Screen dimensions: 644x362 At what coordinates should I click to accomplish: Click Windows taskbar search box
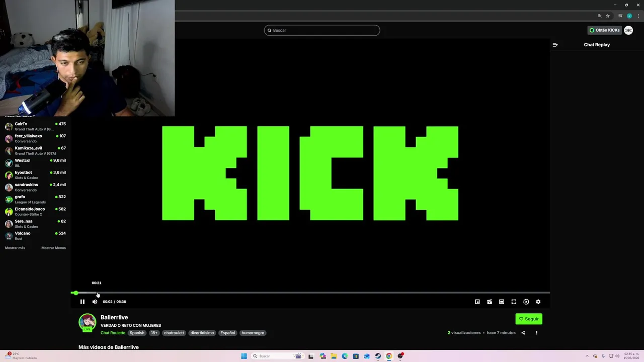[x=278, y=356]
